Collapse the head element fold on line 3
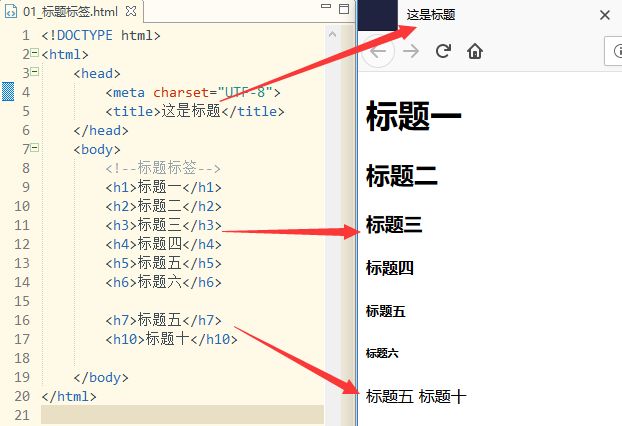 pos(35,71)
